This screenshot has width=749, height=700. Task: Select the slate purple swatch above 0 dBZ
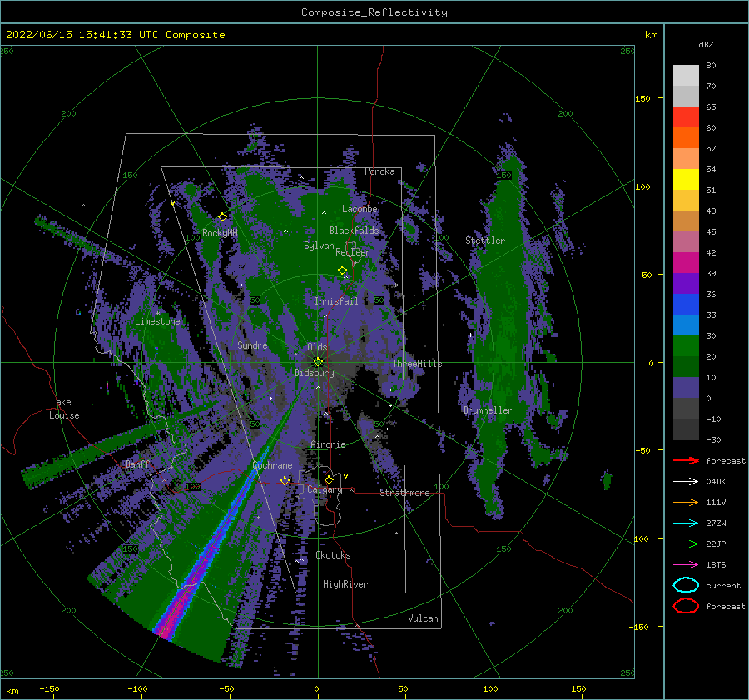point(686,388)
